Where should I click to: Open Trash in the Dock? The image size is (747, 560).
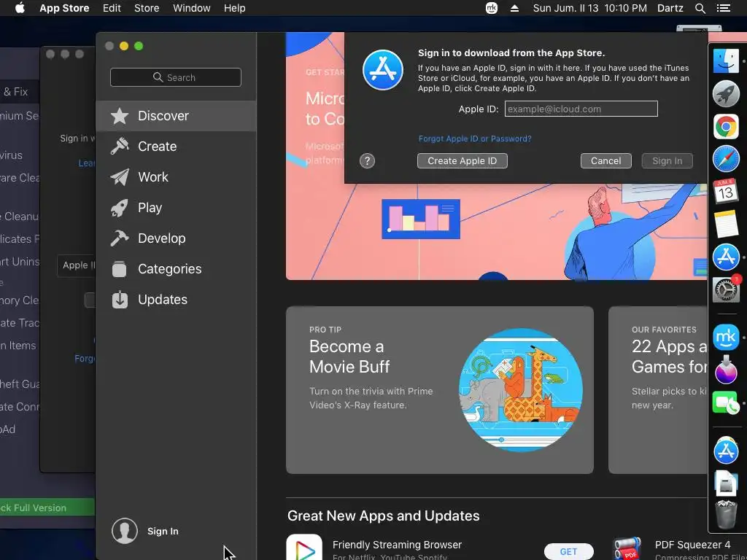click(x=726, y=514)
